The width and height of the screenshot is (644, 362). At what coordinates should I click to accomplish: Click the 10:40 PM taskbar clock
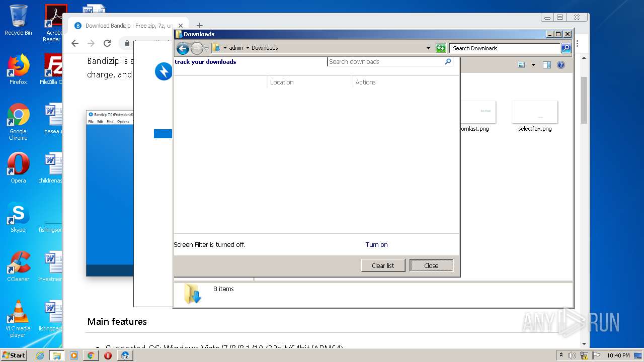tap(618, 355)
